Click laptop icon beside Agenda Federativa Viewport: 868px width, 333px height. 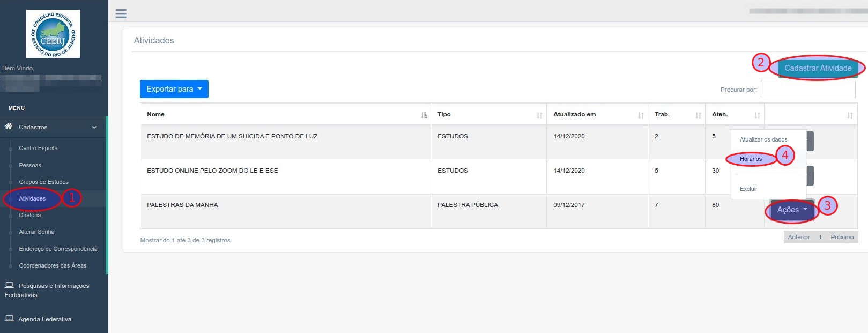tap(9, 319)
